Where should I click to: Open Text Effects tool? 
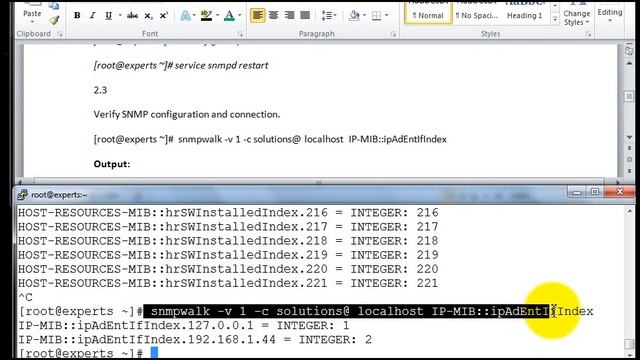coord(185,16)
